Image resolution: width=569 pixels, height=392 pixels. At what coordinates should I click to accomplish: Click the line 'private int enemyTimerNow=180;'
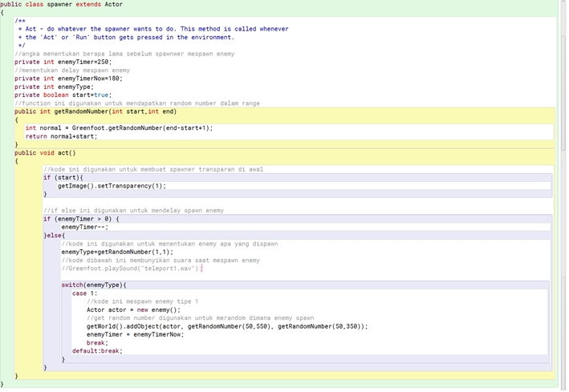[x=68, y=79]
